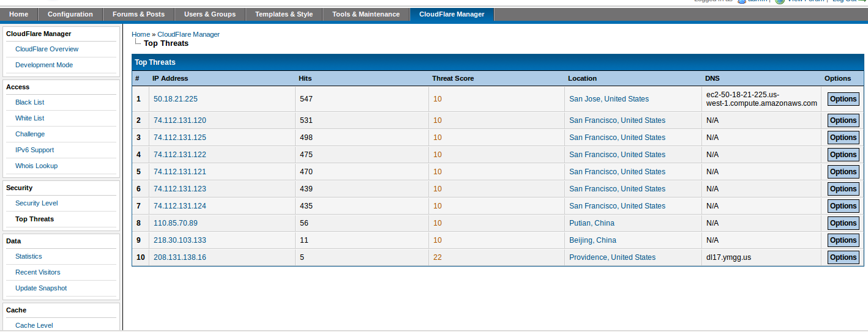Click the CloudFlare Manager tab
The height and width of the screenshot is (332, 868).
click(452, 14)
